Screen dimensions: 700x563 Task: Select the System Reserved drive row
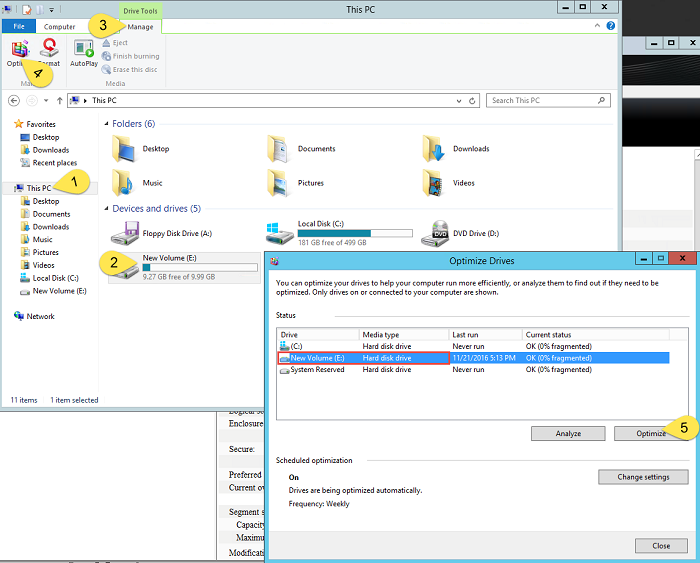point(473,370)
